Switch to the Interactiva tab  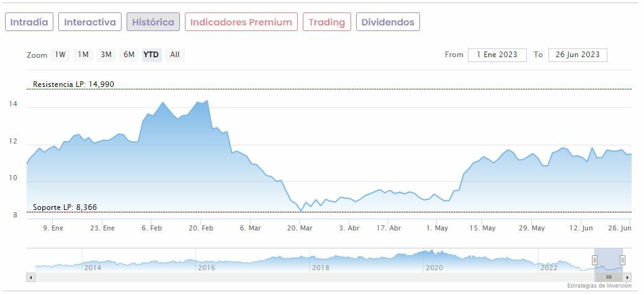pos(90,22)
